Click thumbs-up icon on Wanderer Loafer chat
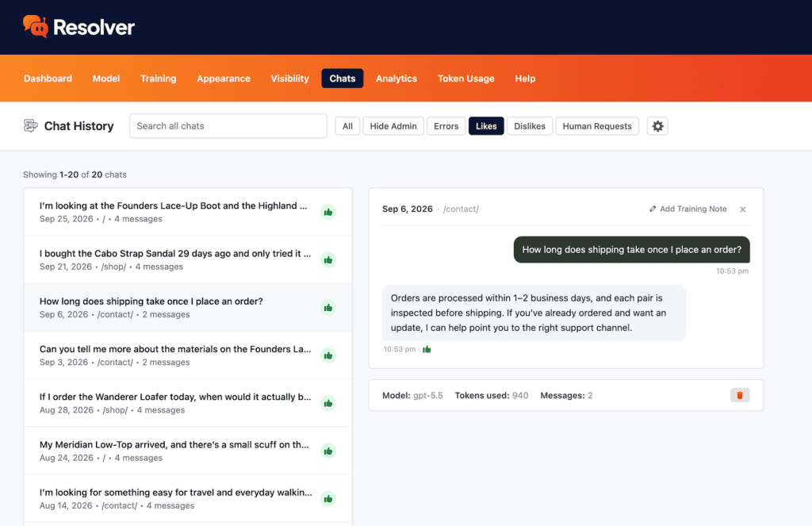This screenshot has width=812, height=526. tap(327, 403)
